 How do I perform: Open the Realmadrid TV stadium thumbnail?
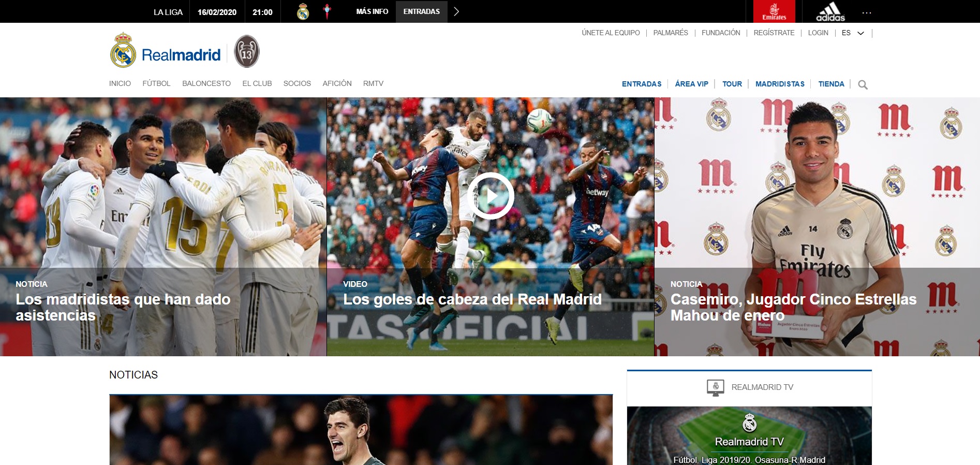pos(749,435)
